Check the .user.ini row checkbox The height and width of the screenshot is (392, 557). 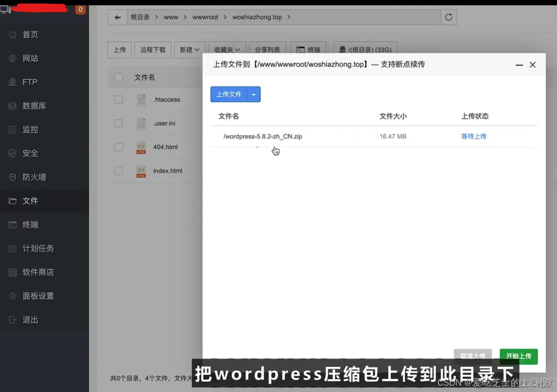[119, 124]
